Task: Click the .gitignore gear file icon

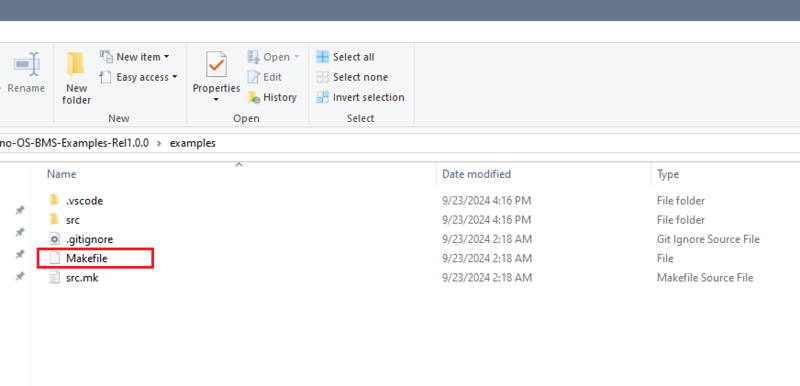Action: 54,239
